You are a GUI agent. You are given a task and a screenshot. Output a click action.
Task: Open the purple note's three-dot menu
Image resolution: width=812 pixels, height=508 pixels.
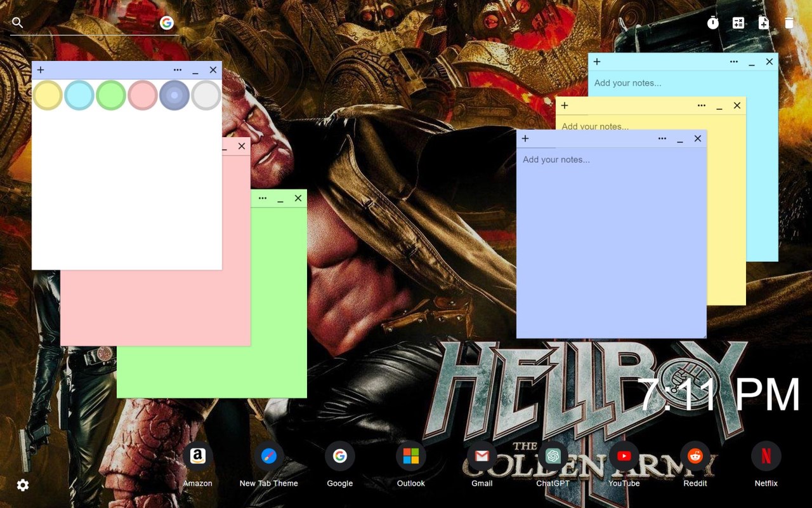tap(662, 138)
